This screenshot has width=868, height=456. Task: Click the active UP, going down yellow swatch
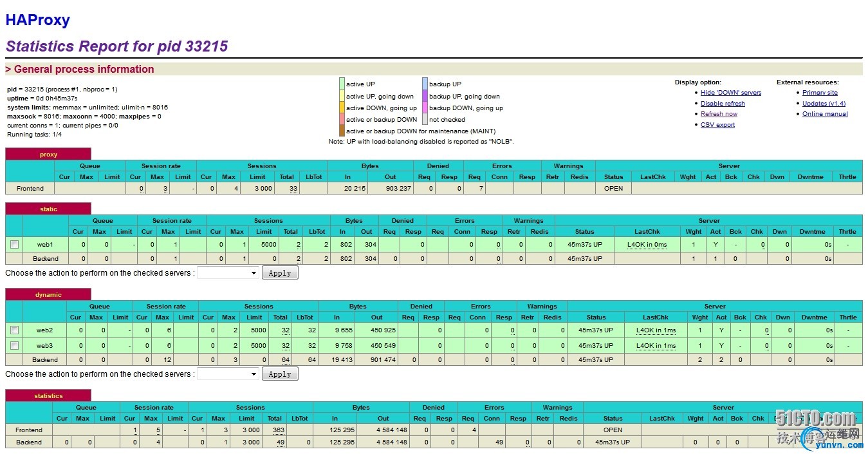coord(342,96)
